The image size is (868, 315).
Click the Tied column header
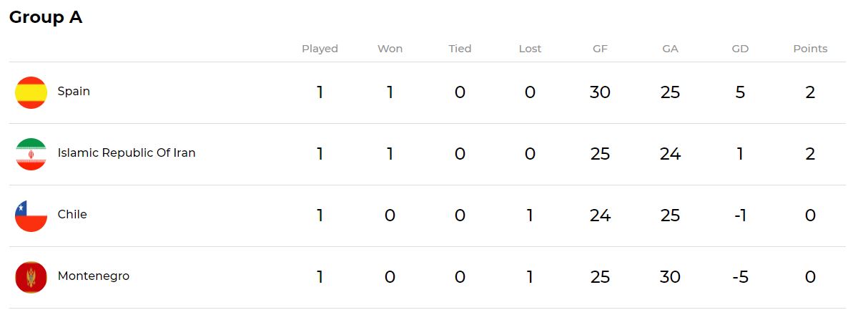point(460,49)
